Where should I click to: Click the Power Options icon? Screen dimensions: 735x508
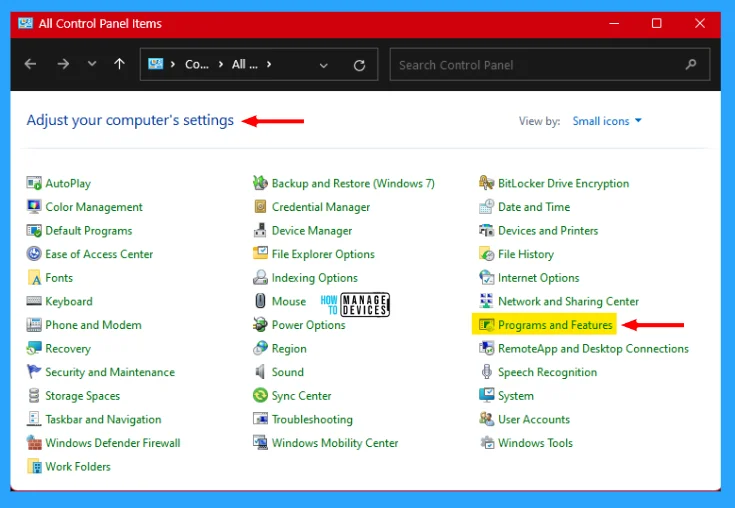(260, 324)
